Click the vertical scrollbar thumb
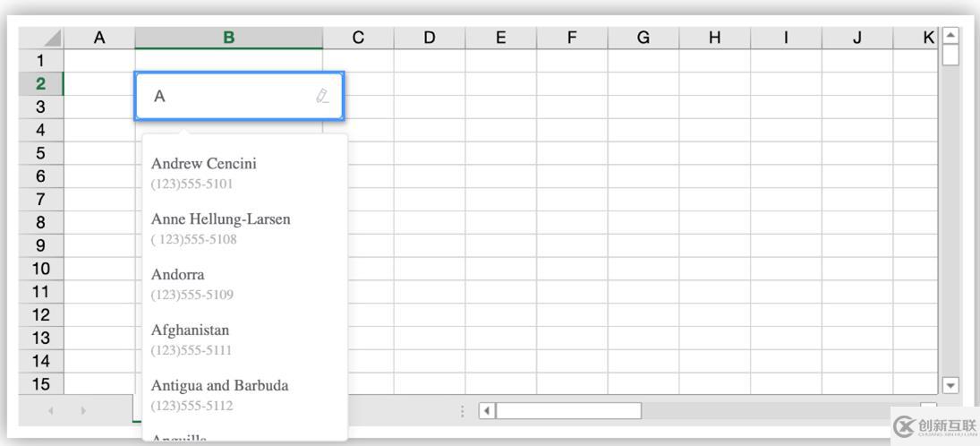Viewport: 980px width, 446px height. tap(950, 55)
